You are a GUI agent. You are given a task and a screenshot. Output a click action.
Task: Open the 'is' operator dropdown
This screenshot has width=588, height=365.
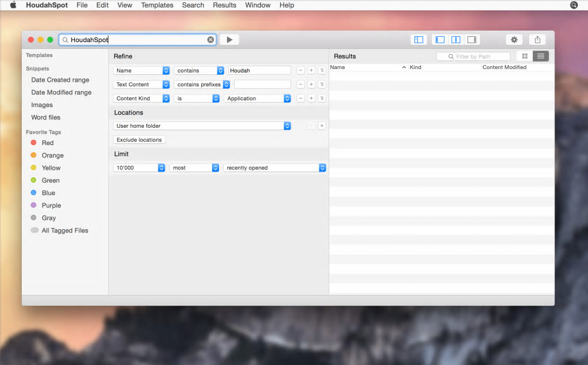[x=197, y=98]
